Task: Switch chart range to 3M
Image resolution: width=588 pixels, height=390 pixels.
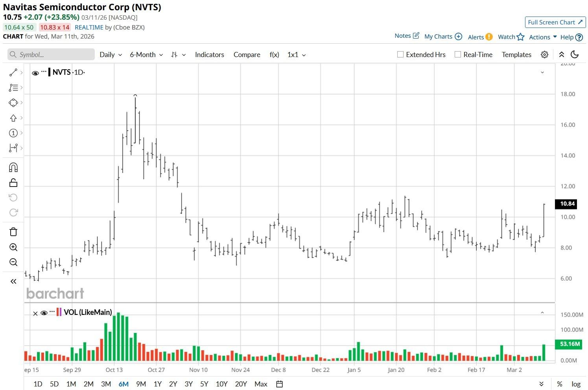Action: pyautogui.click(x=106, y=384)
